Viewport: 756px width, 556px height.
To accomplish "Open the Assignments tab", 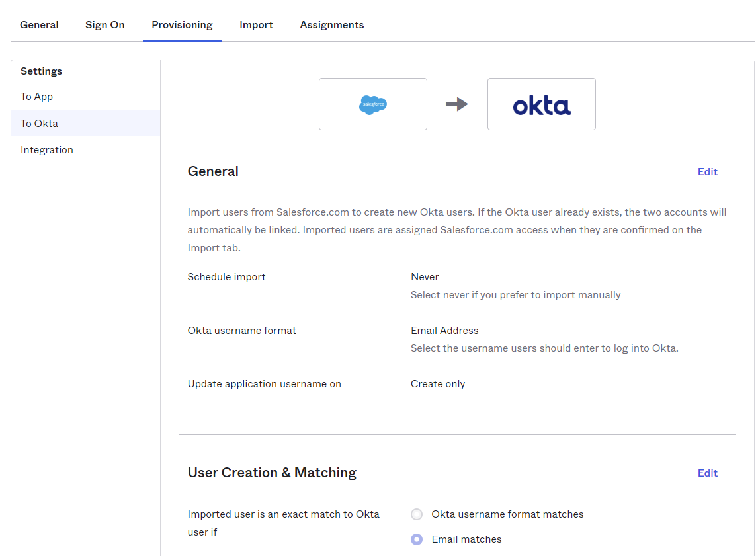I will click(x=331, y=25).
